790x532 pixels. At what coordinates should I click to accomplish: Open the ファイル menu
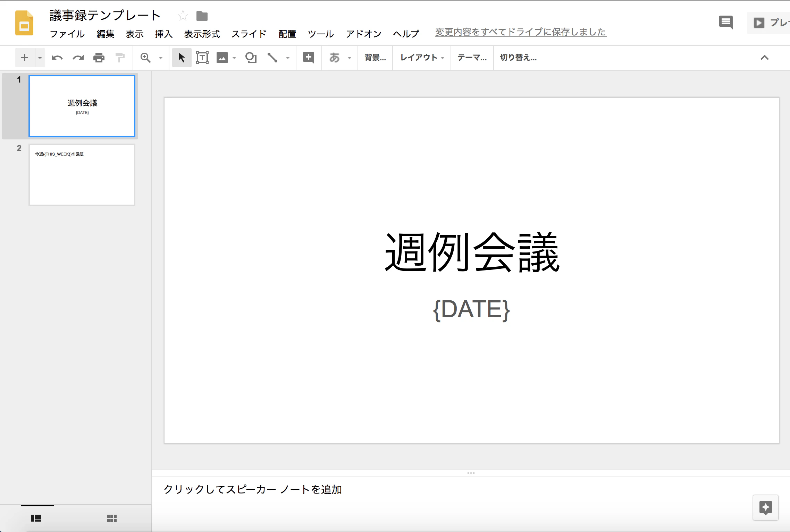point(67,34)
